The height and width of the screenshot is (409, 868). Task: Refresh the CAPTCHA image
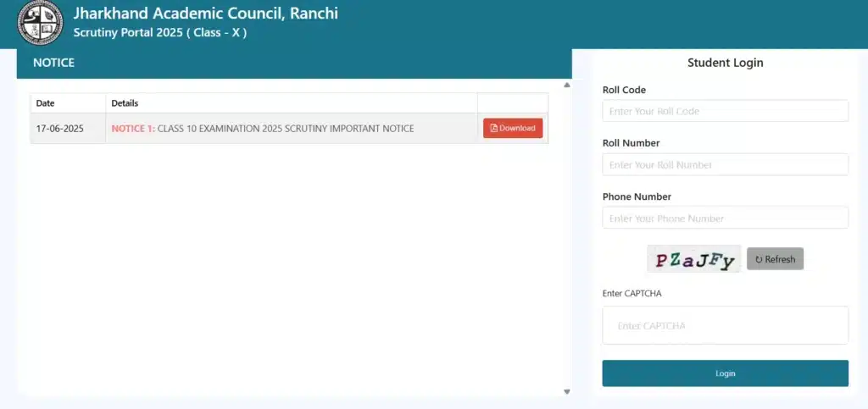click(x=775, y=259)
